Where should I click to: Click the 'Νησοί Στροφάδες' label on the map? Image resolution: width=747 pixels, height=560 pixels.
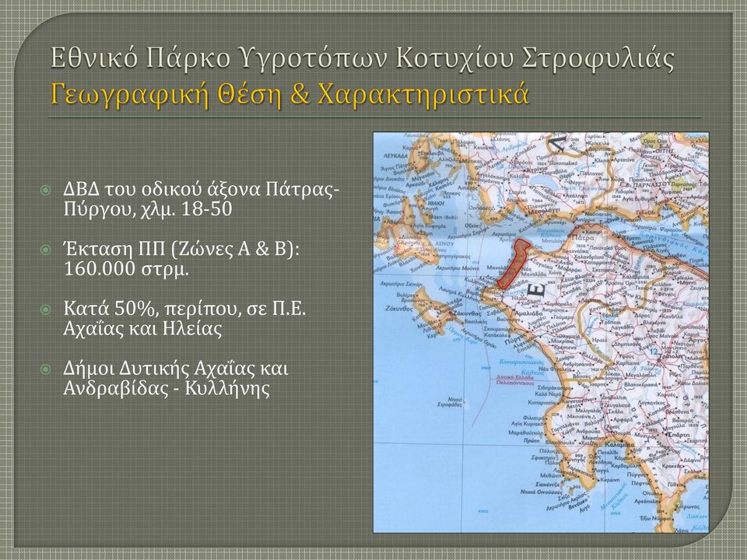450,402
